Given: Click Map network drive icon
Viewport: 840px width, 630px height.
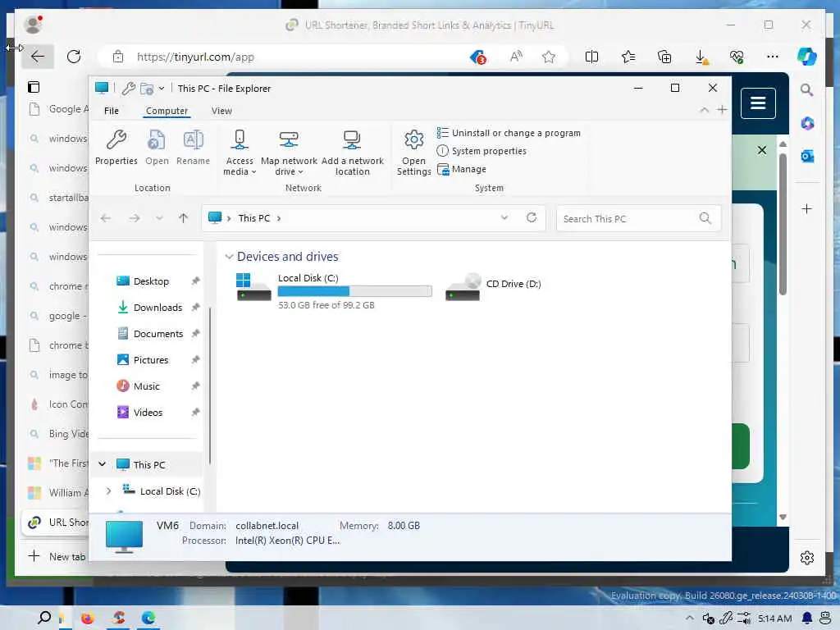Looking at the screenshot, I should click(x=289, y=139).
